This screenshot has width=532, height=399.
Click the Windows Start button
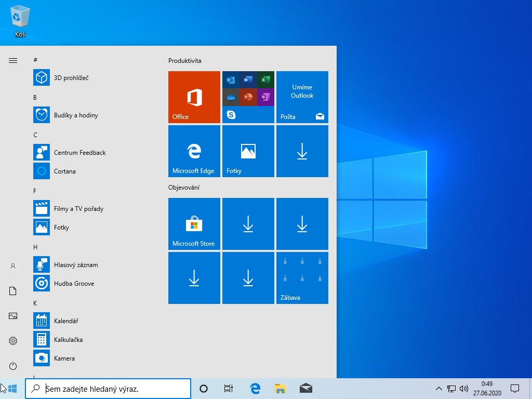click(x=12, y=389)
